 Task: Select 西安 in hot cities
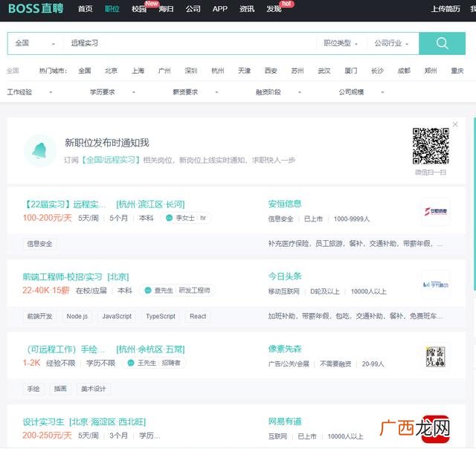point(271,71)
